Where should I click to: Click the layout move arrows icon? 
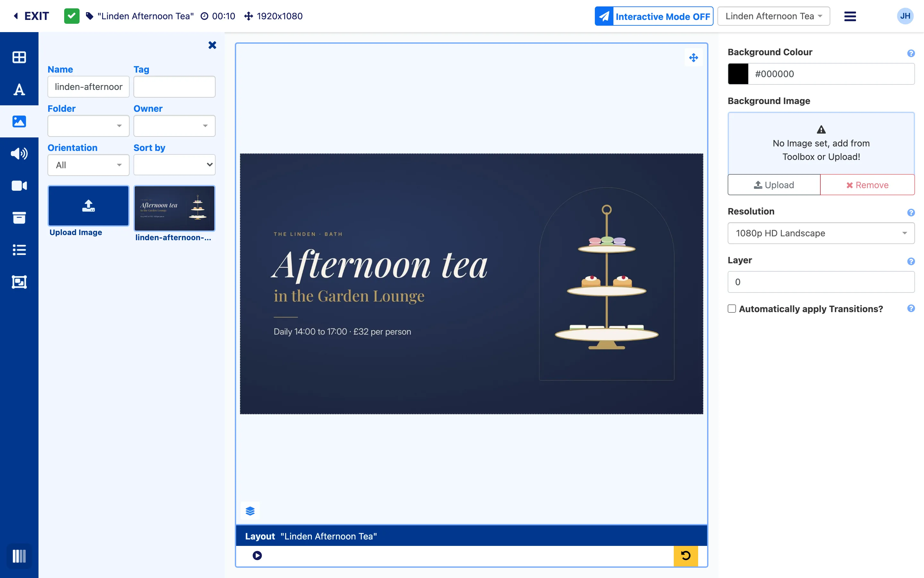point(693,58)
